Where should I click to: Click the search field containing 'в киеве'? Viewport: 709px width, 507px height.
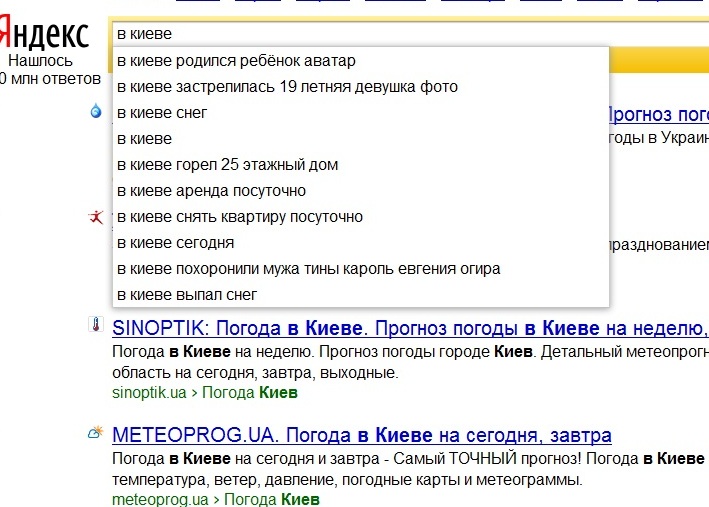[x=411, y=33]
